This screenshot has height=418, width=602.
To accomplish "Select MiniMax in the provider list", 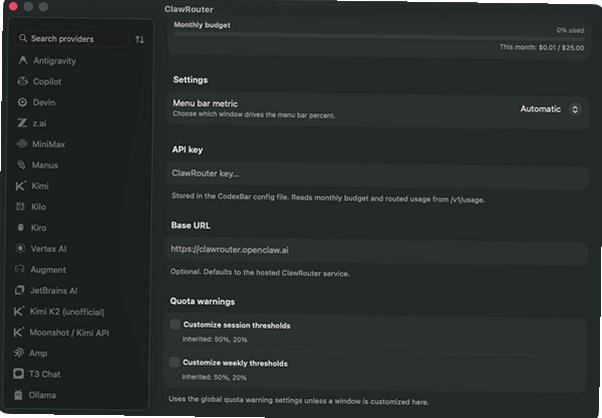I will pyautogui.click(x=79, y=144).
